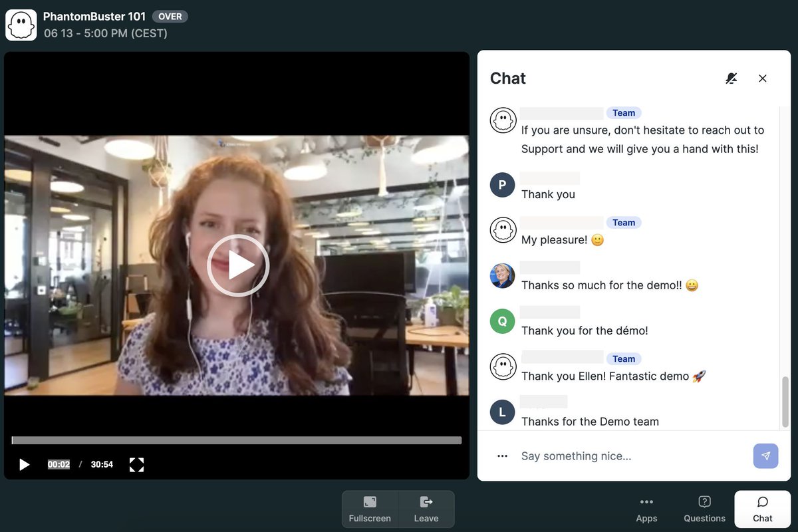
Task: Click the 'P' user avatar
Action: click(x=502, y=185)
